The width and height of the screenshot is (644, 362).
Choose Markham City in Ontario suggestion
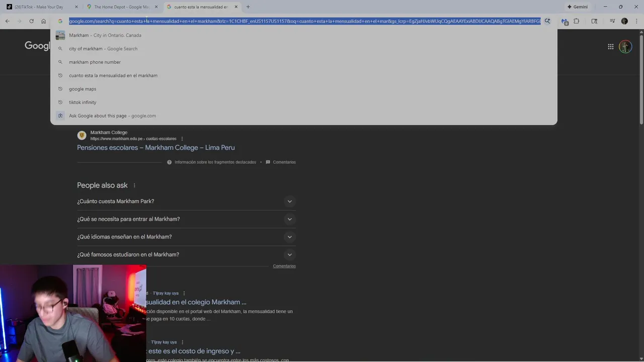[303, 35]
